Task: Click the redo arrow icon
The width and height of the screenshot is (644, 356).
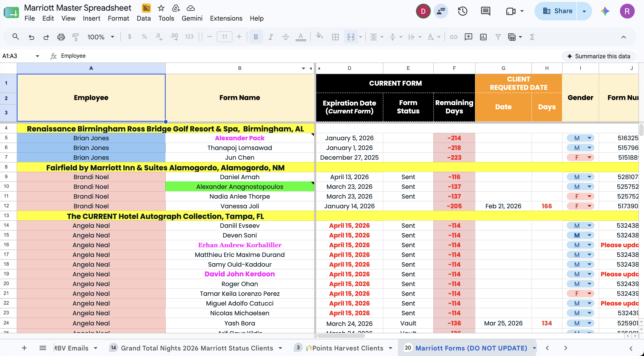Action: click(46, 37)
